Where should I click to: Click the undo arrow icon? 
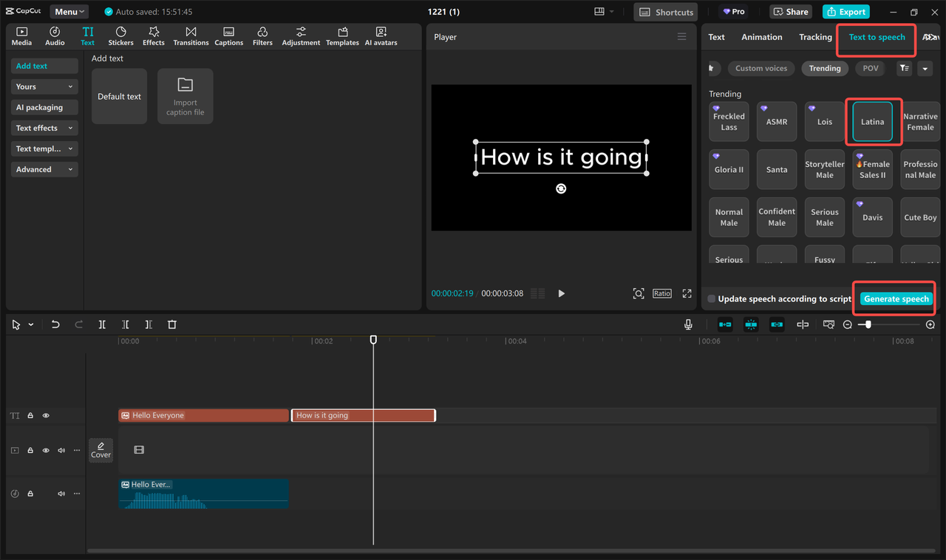pyautogui.click(x=55, y=324)
